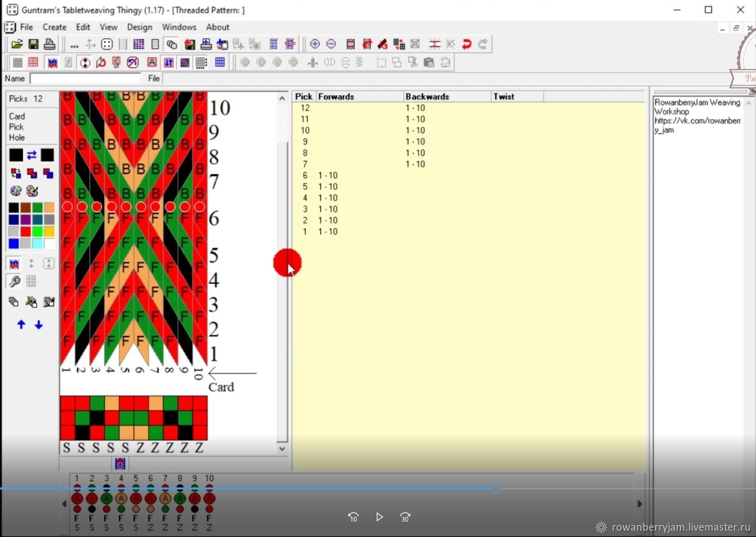Open the colour palette icon
The image size is (756, 537).
coord(15,191)
